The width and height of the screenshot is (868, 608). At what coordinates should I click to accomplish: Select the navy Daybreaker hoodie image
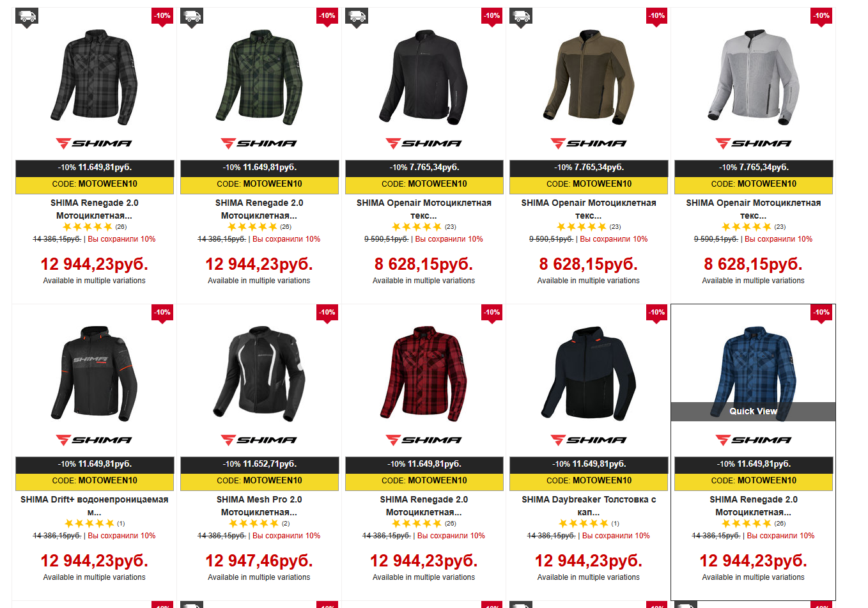[x=589, y=373]
